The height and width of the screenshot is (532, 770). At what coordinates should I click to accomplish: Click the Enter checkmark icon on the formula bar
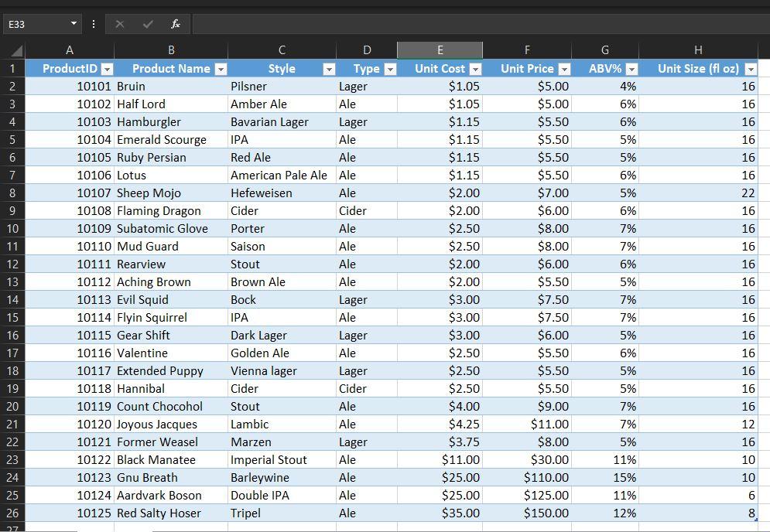[x=147, y=24]
